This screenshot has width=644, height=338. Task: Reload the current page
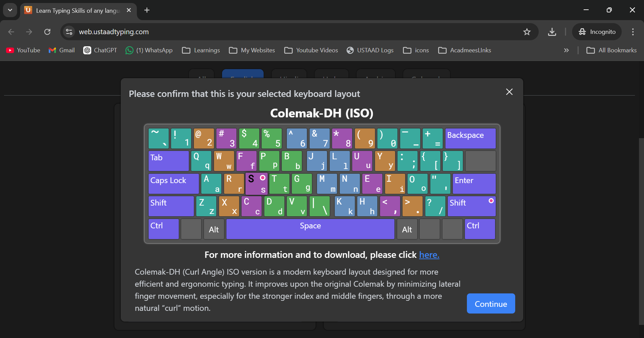pos(47,32)
